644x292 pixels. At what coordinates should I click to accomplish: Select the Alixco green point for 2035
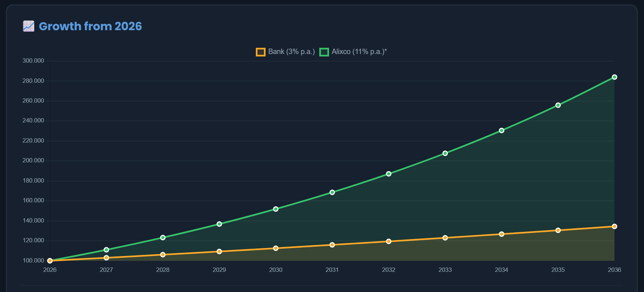pyautogui.click(x=558, y=105)
